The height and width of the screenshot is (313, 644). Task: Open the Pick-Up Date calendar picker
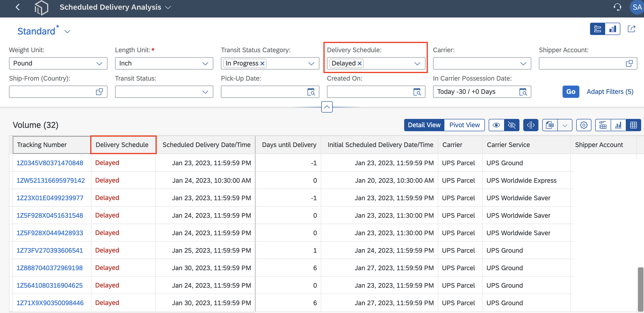pyautogui.click(x=311, y=92)
